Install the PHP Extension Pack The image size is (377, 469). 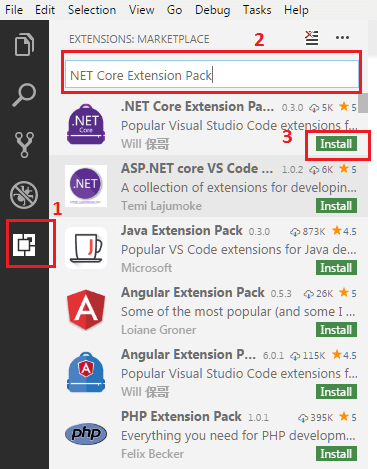point(336,454)
